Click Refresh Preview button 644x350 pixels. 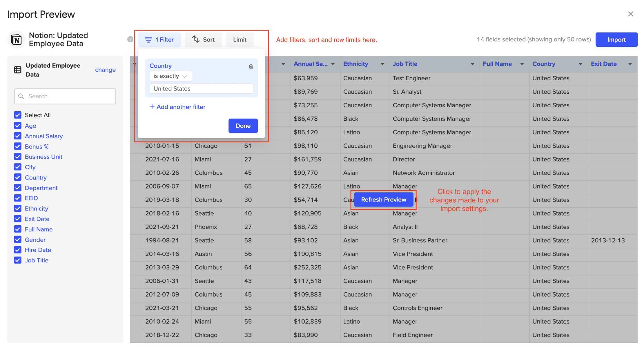click(383, 199)
